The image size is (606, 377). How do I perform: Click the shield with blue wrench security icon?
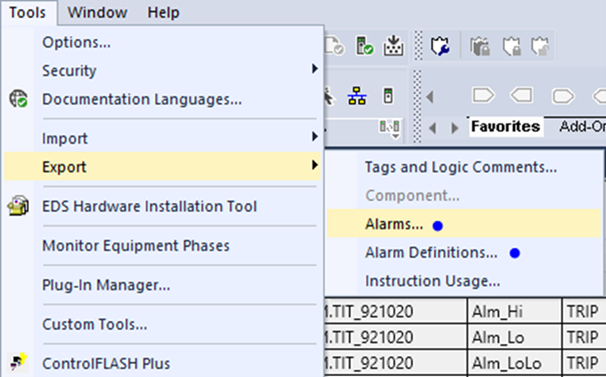click(x=440, y=46)
